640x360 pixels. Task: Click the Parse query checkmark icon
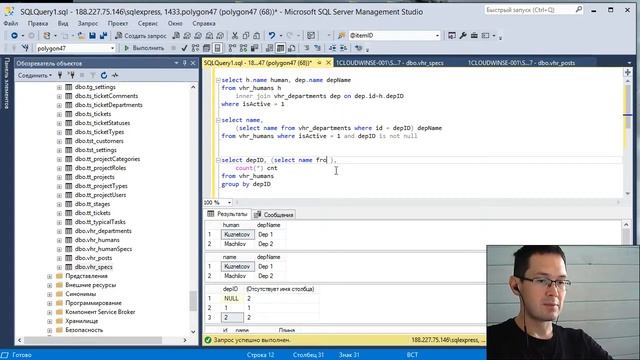[x=184, y=48]
